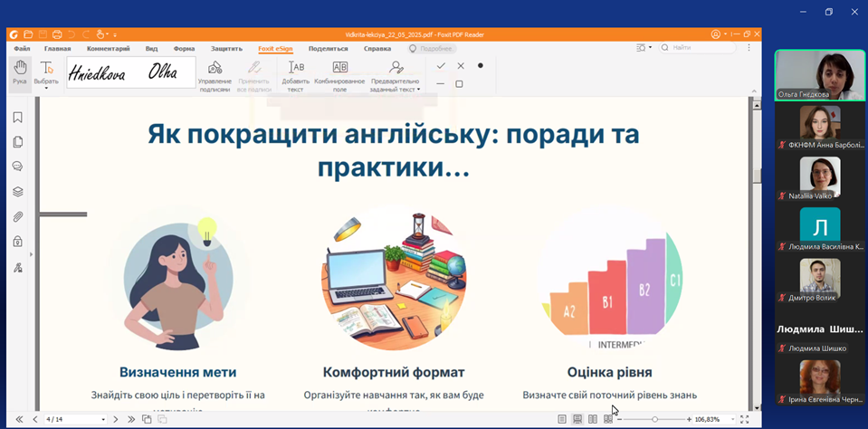Viewport: 868px width, 429px height.
Task: Open page number dropdown arrow
Action: (103, 420)
